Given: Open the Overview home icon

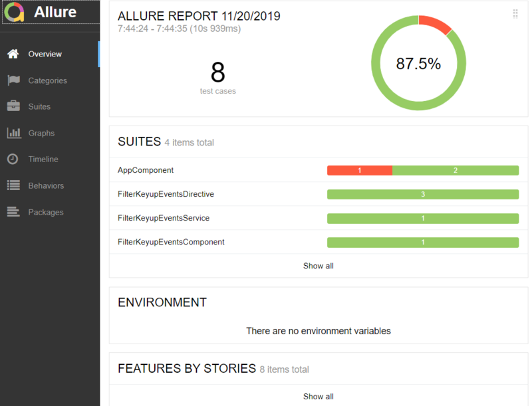Looking at the screenshot, I should pos(13,54).
